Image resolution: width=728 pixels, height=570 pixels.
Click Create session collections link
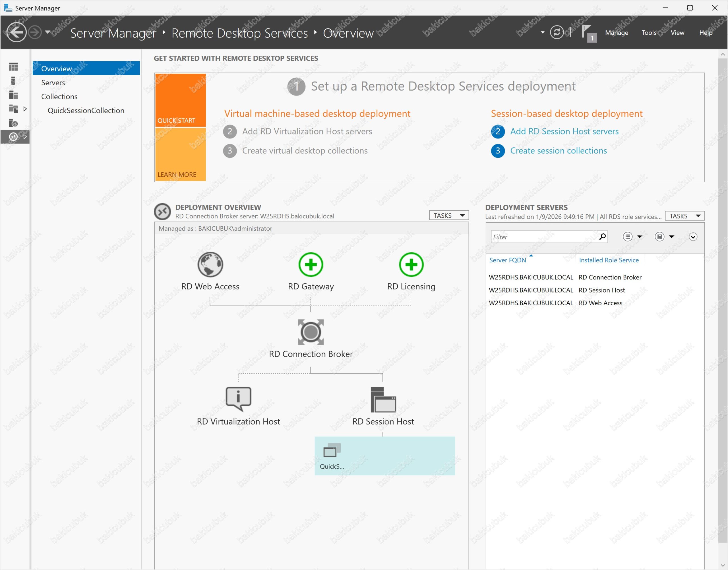coord(558,151)
